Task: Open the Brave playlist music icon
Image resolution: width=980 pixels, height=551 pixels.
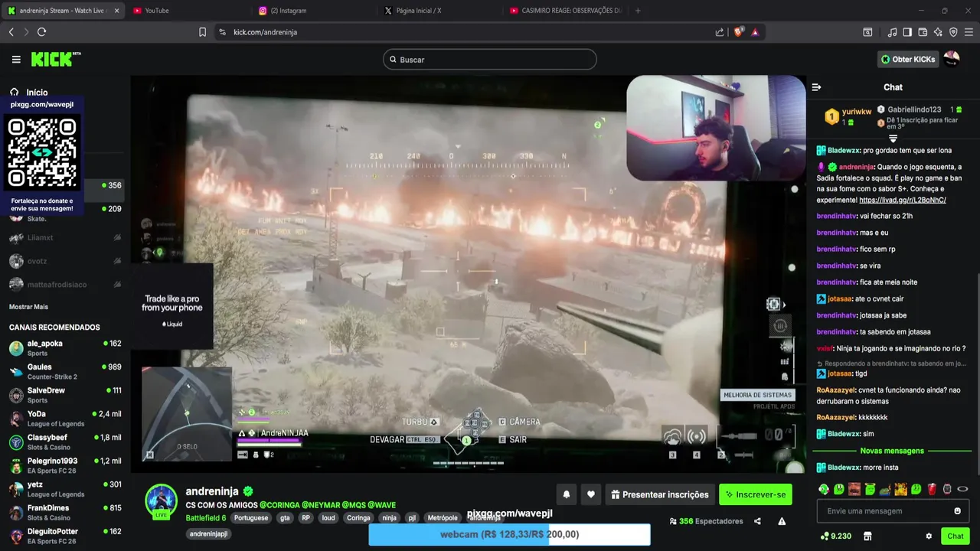Action: (892, 32)
